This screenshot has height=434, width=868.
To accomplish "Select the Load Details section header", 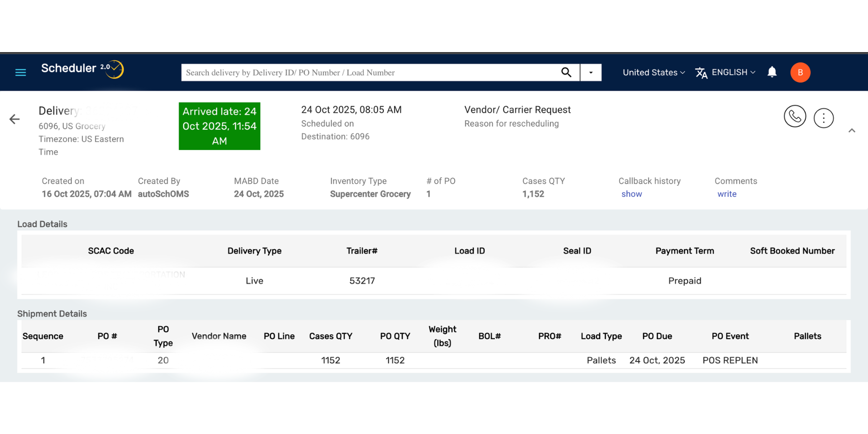I will (42, 224).
